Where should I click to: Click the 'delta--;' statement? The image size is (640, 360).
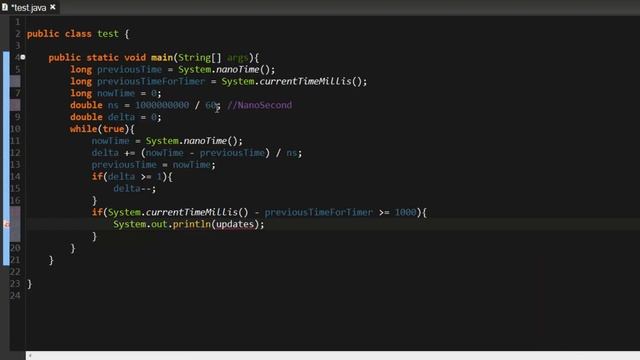point(135,189)
